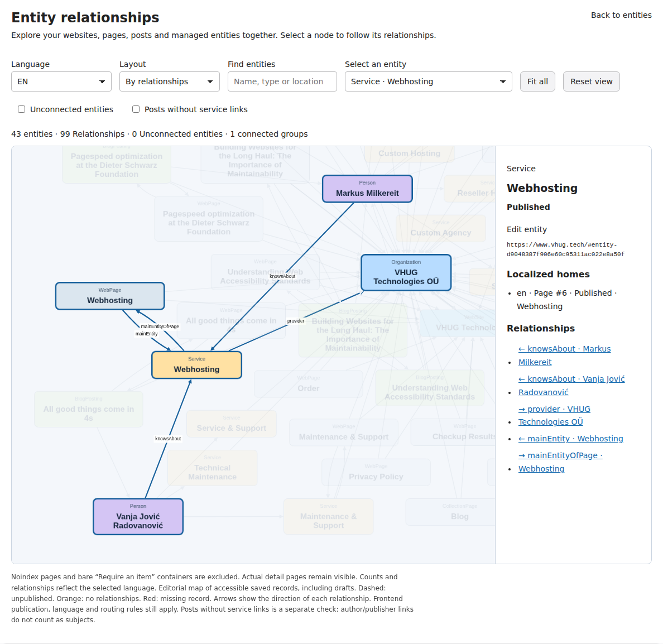Select the faded Blog CollectionPage node

[x=450, y=512]
